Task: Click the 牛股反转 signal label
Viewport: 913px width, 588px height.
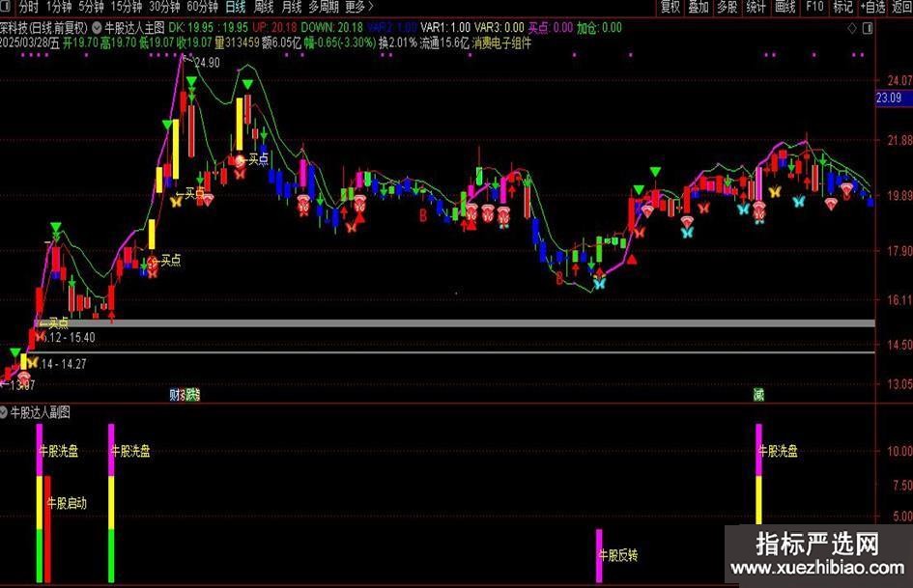Action: coord(619,555)
